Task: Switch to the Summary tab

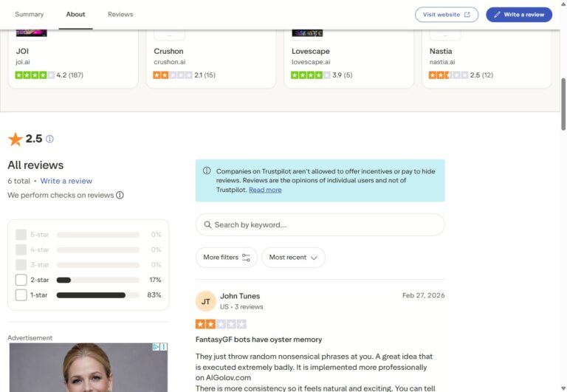Action: [29, 14]
